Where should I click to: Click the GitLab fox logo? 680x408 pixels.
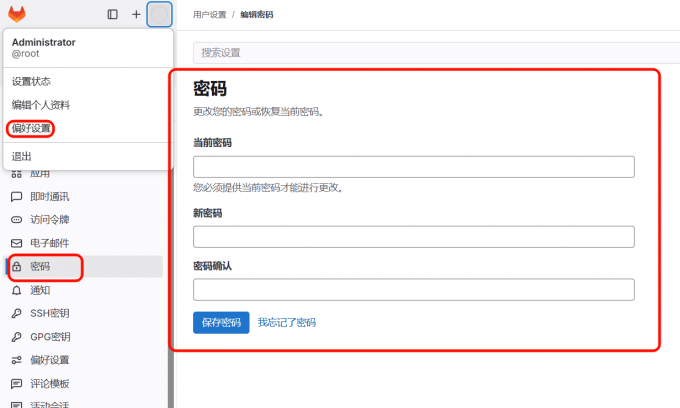point(17,14)
